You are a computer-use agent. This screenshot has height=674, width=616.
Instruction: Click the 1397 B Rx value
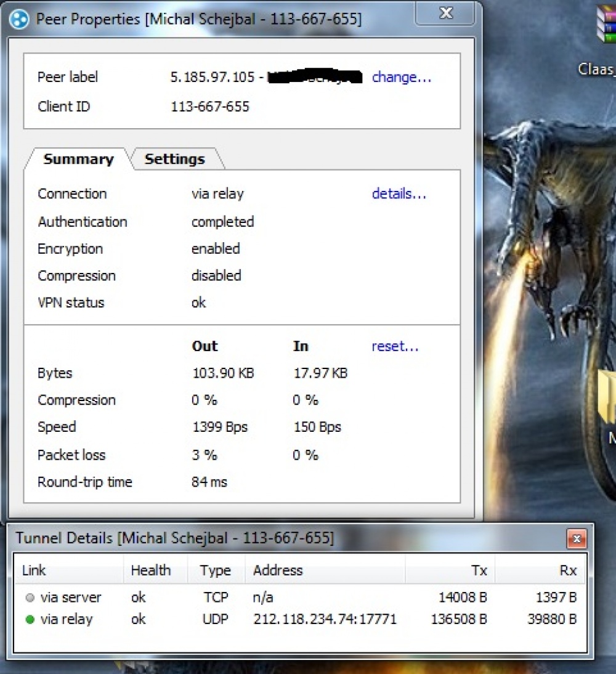coord(556,598)
